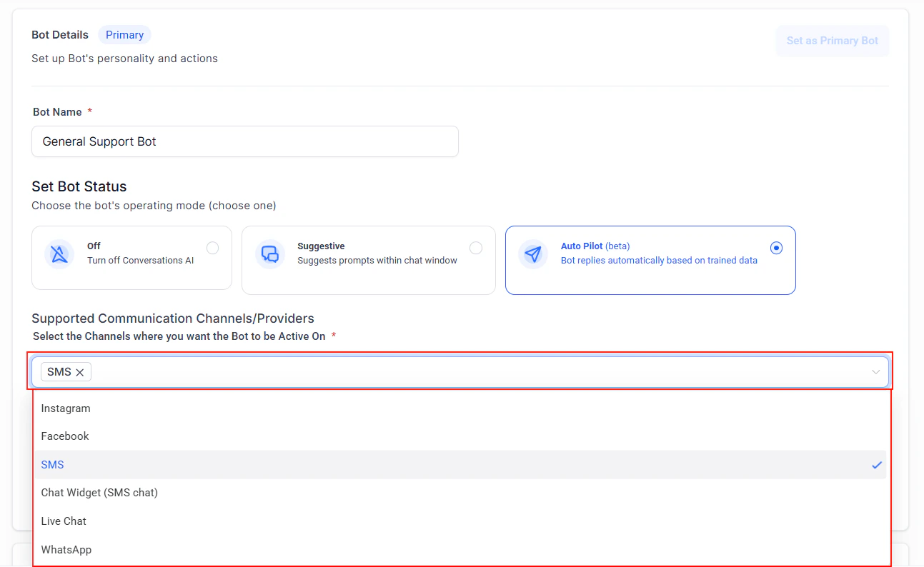Select the Off operating mode radio button
This screenshot has height=567, width=924.
coord(212,247)
